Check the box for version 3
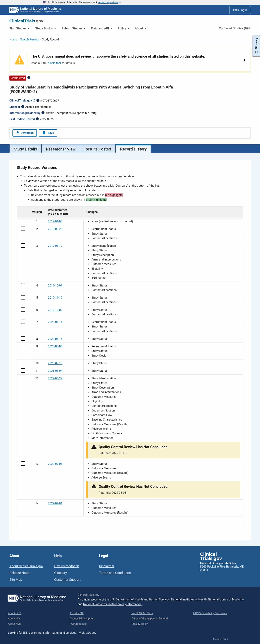 pyautogui.click(x=23, y=245)
